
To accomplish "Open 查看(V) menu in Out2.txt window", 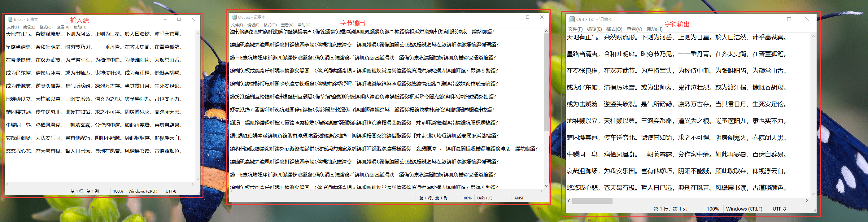I will coord(634,29).
